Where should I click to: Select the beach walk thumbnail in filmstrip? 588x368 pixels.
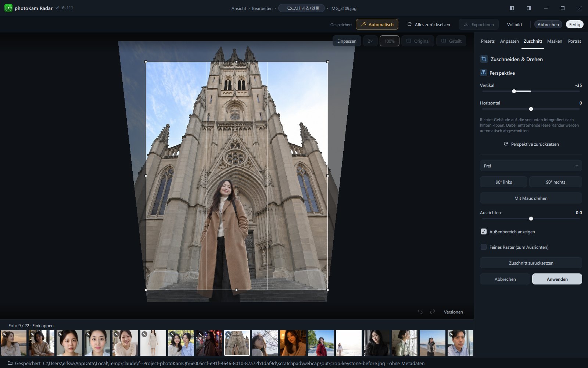pos(349,343)
